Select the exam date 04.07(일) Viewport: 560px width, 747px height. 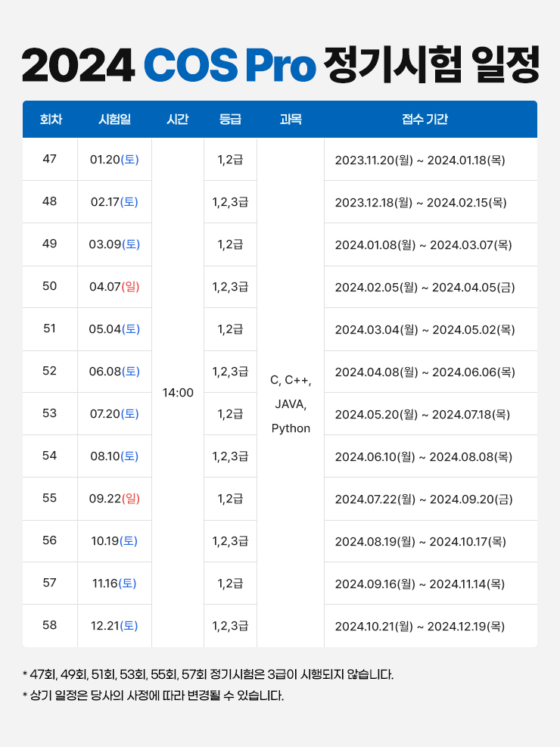pyautogui.click(x=114, y=287)
